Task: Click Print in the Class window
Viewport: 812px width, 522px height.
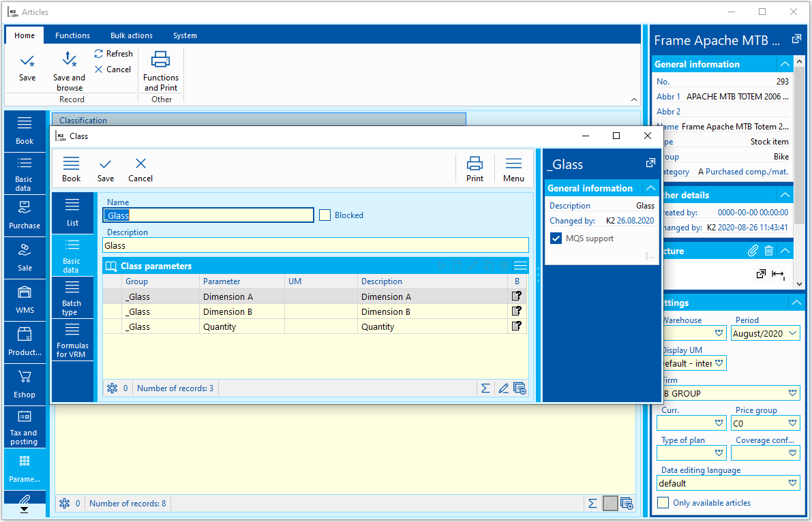Action: tap(475, 169)
